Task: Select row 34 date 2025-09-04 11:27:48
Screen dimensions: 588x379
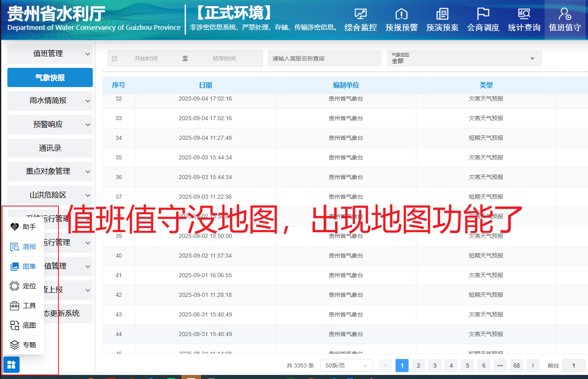Action: (205, 138)
